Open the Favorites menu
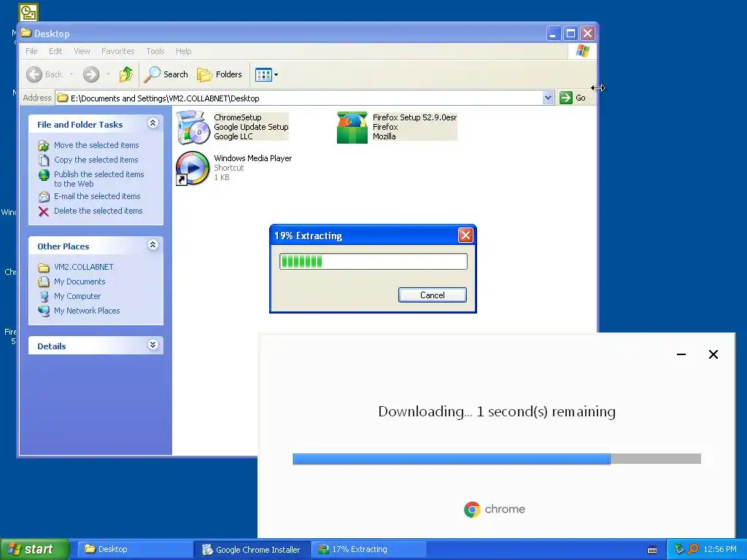 [x=117, y=51]
